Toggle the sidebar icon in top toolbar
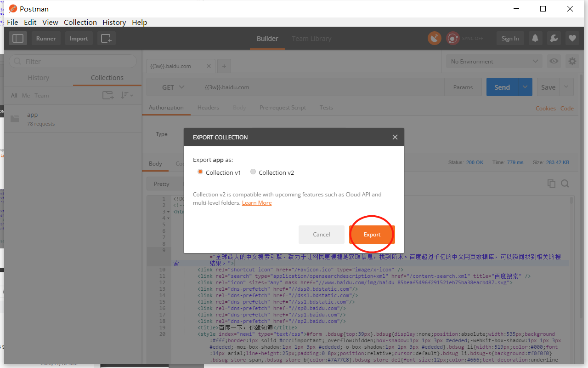Screen dimensions: 588x368 coord(18,39)
